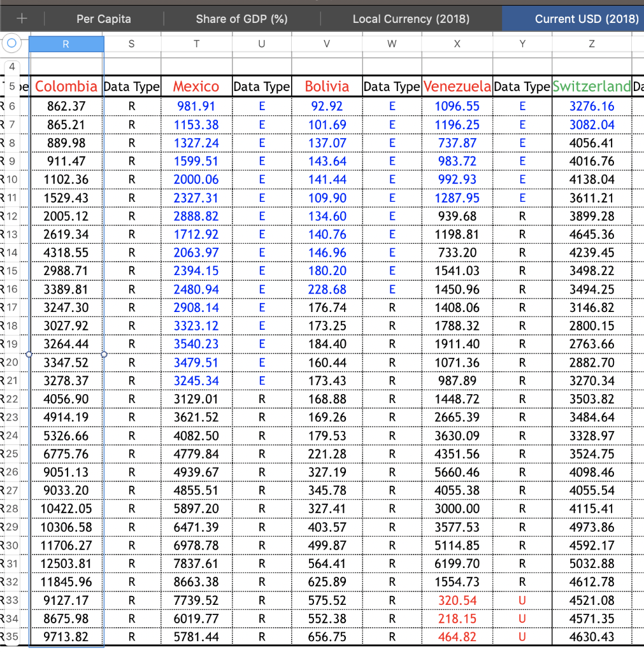The height and width of the screenshot is (652, 644).
Task: Select column Z header
Action: coord(592,44)
